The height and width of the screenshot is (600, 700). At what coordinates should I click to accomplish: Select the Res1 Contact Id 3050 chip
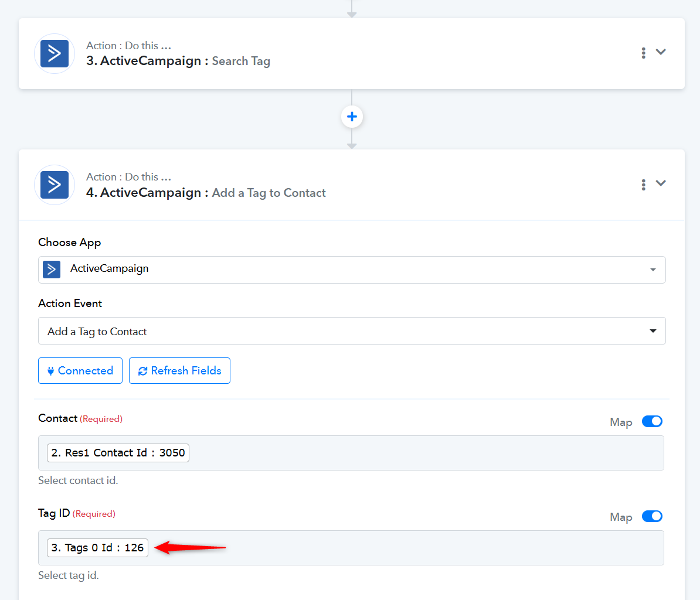(x=118, y=453)
